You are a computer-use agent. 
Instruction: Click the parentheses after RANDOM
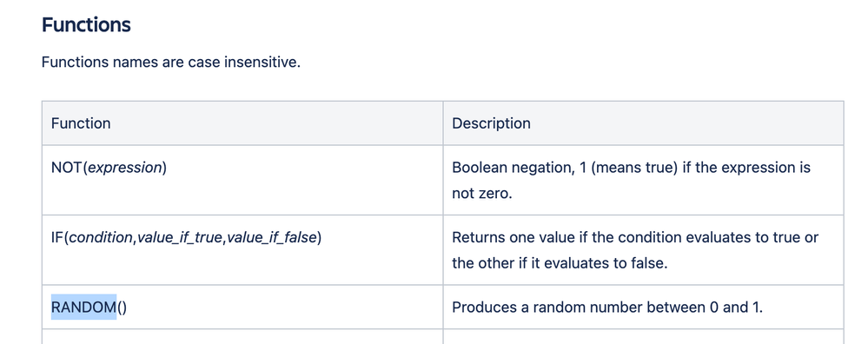[122, 308]
